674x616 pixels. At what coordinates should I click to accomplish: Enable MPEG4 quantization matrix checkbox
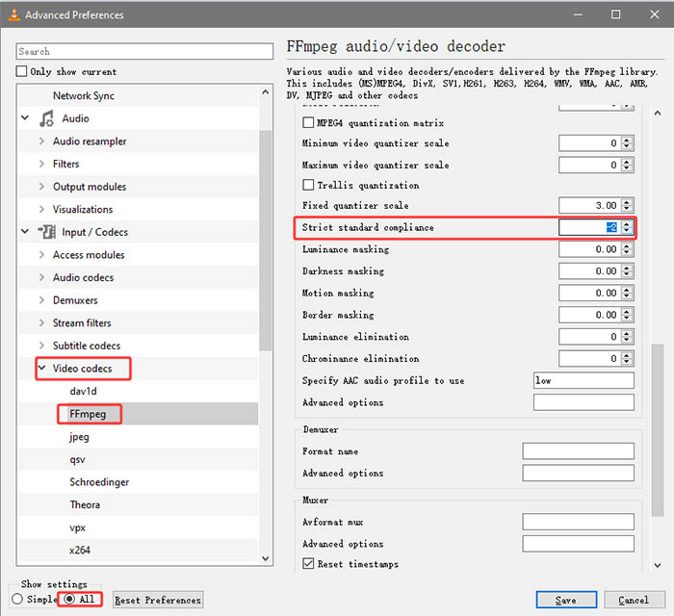[309, 123]
